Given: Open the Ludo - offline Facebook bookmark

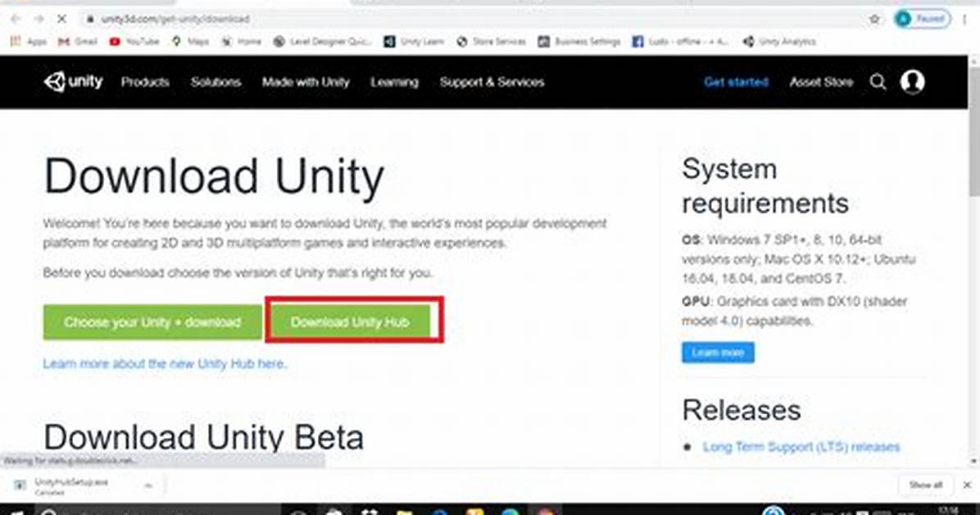Looking at the screenshot, I should 681,42.
